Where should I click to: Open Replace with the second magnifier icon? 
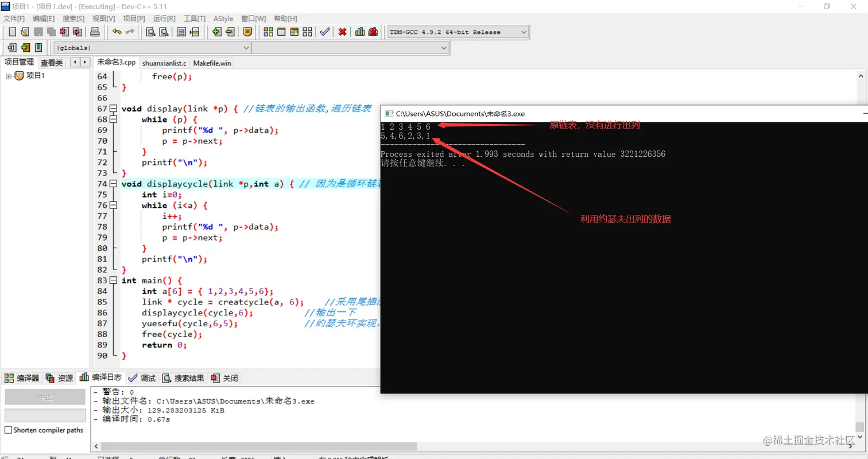[164, 32]
